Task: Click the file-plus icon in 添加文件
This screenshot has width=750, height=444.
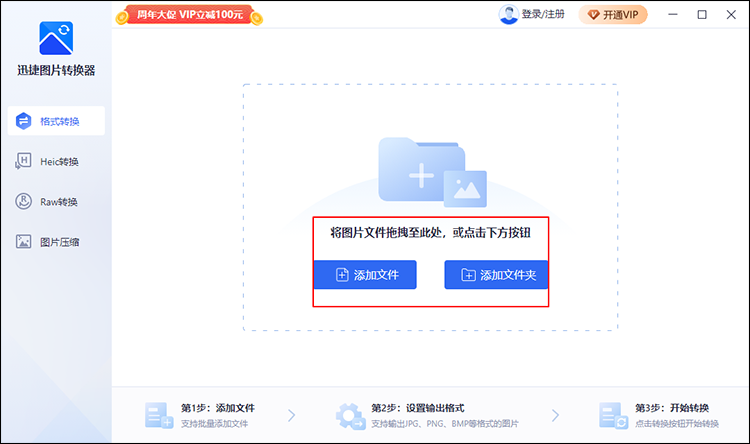Action: click(342, 275)
